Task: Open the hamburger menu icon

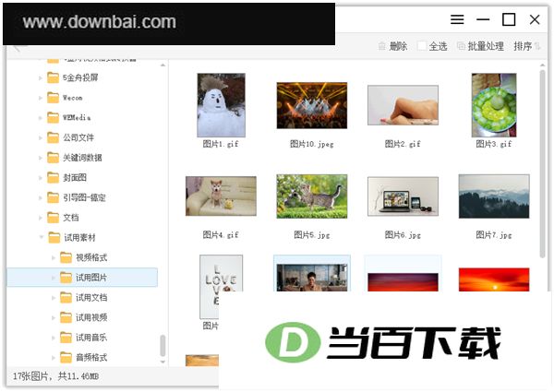Action: click(457, 19)
